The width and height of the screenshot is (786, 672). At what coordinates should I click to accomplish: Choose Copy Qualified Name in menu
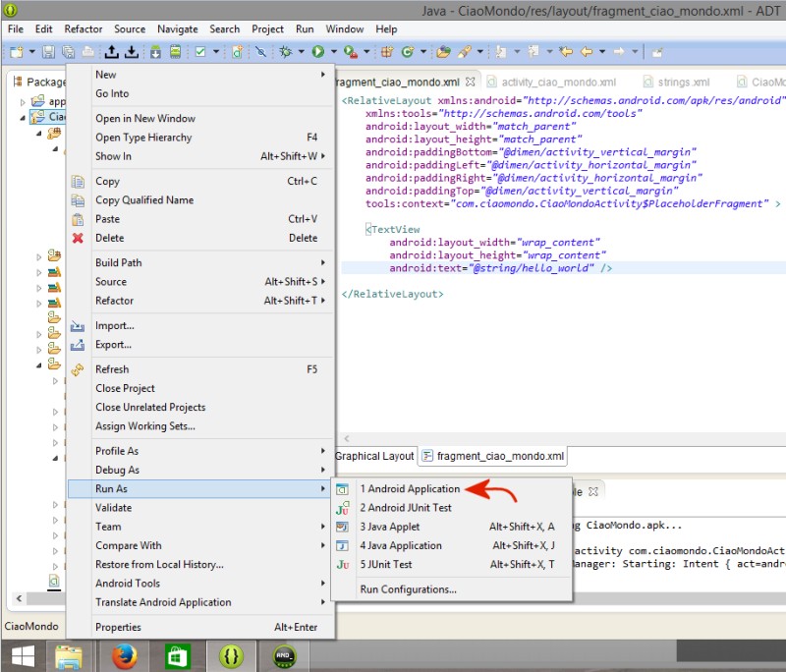(200, 200)
